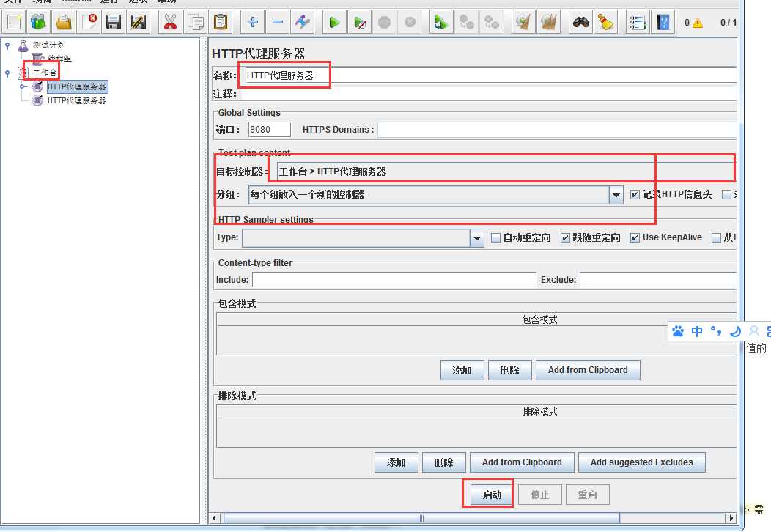Click the 启动 start button
The image size is (771, 532).
[492, 495]
